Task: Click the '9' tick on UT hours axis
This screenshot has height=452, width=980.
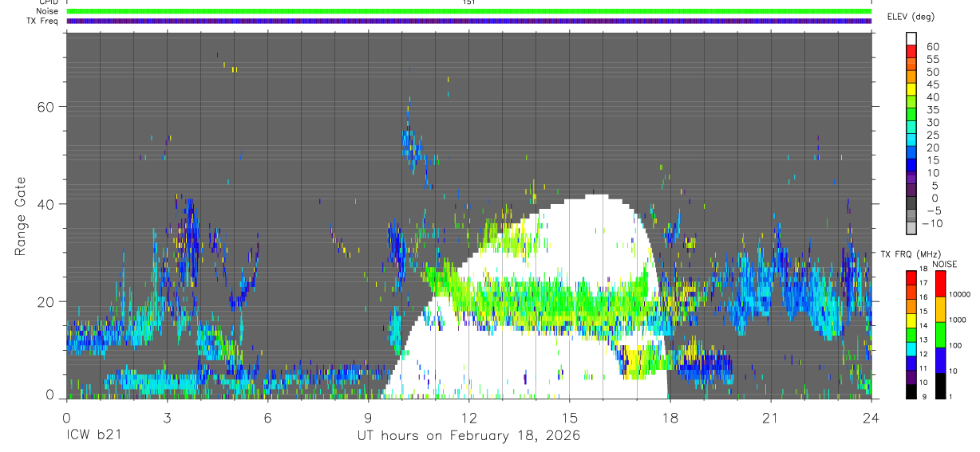Action: pos(368,418)
